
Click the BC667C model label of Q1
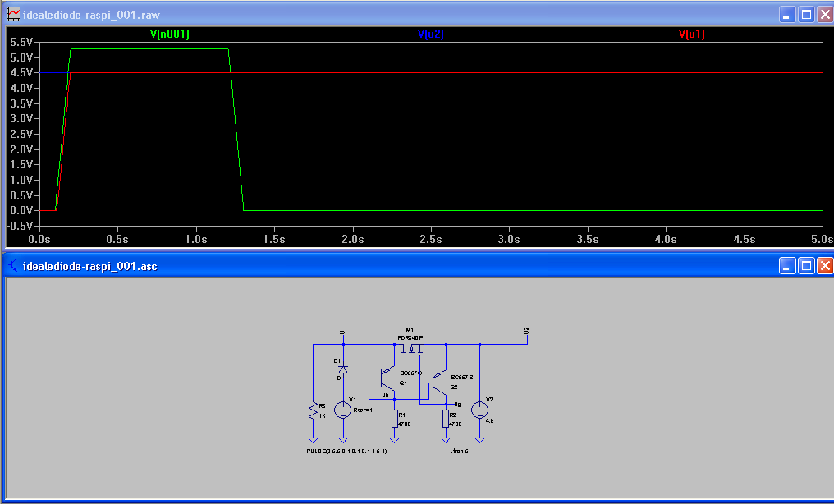click(x=410, y=373)
